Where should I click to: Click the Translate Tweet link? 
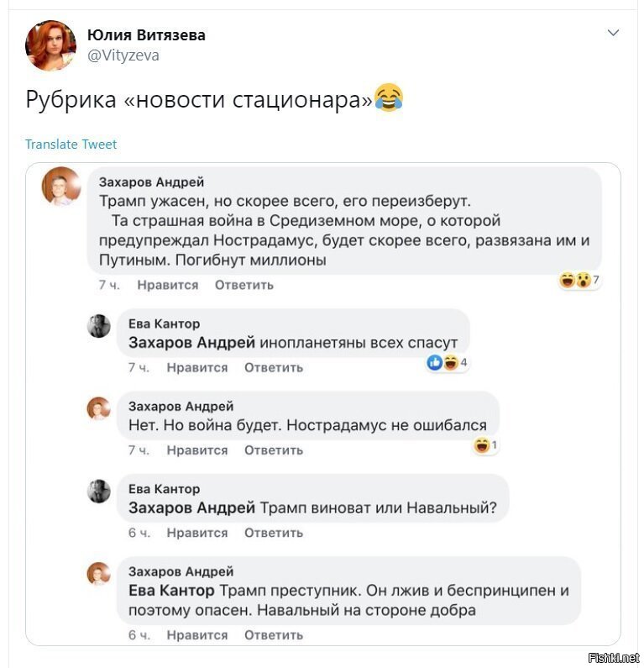point(71,144)
